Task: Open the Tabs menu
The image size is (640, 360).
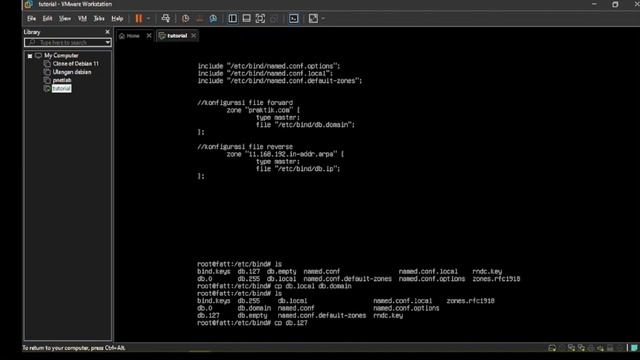Action: (99, 18)
